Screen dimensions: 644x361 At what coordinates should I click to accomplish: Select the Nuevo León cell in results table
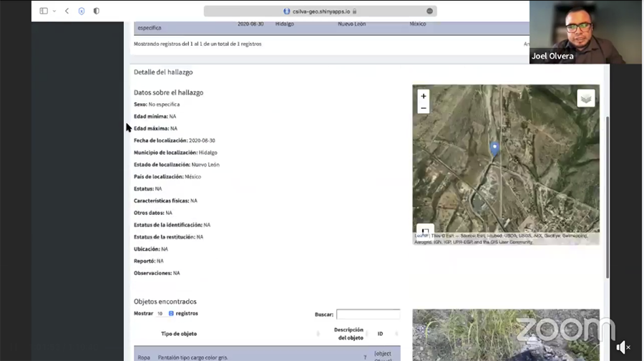click(351, 24)
